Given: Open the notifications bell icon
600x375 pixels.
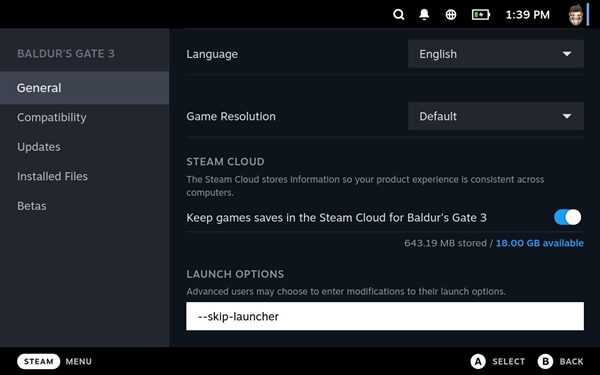Looking at the screenshot, I should (424, 15).
